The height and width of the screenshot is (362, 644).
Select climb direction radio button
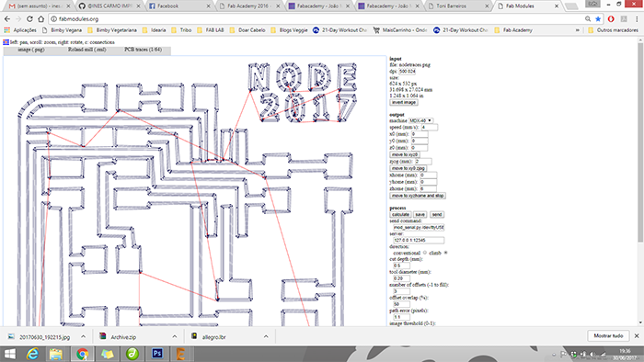[445, 253]
